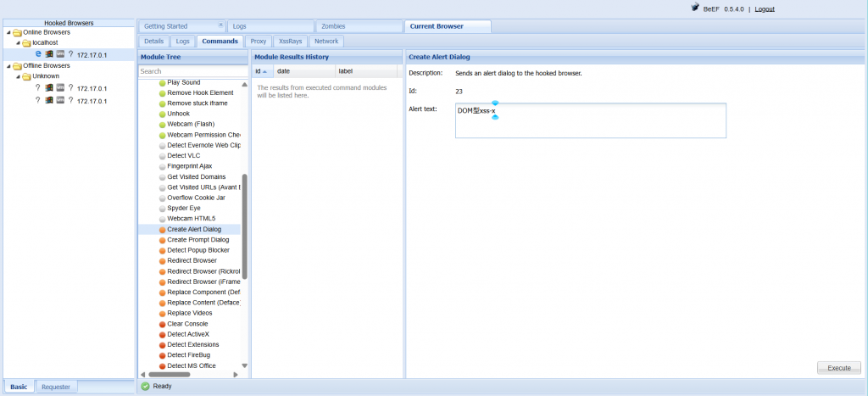Click the module tree vertical scrollbar thumb

[245, 229]
